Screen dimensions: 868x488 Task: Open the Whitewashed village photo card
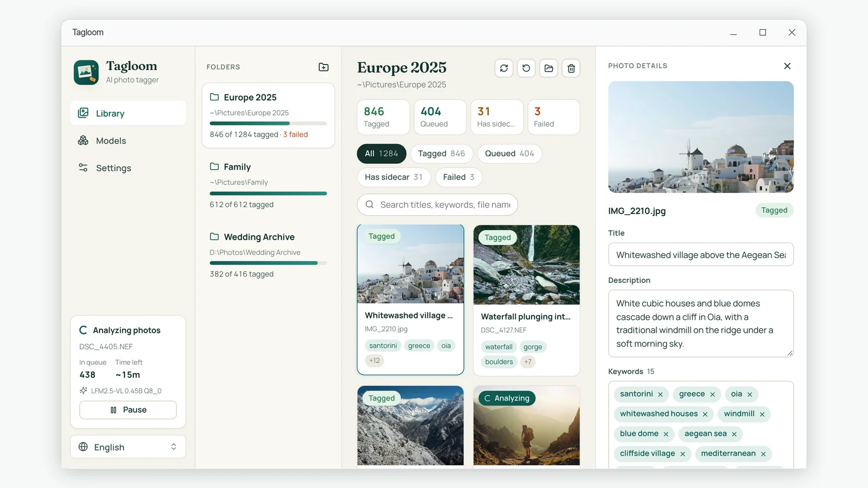[x=411, y=300]
